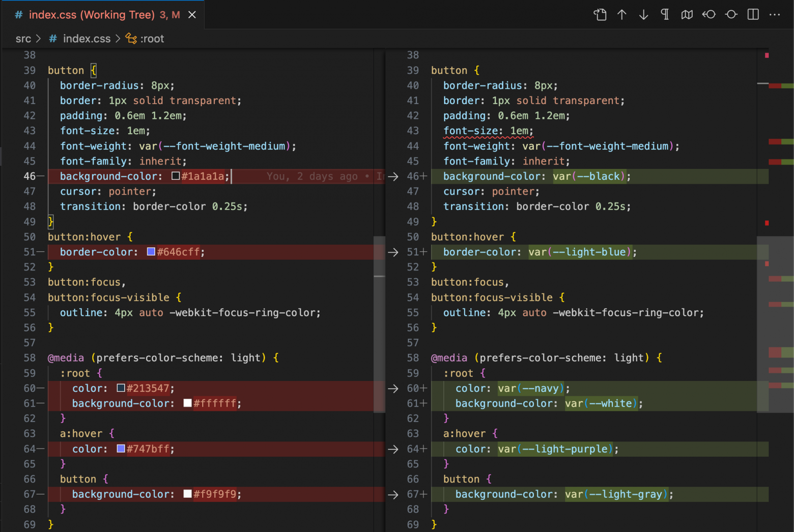794x532 pixels.
Task: Toggle whitespace trimming pilcrow icon
Action: (665, 15)
